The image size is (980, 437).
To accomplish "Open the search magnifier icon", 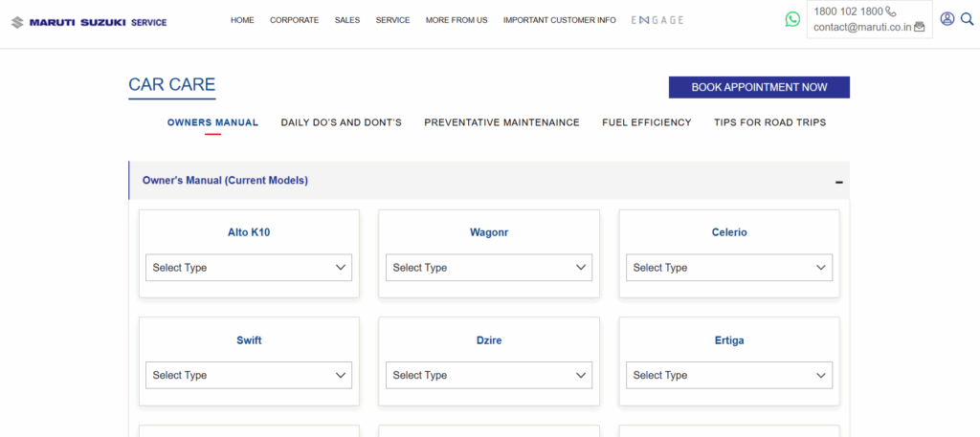I will point(967,19).
